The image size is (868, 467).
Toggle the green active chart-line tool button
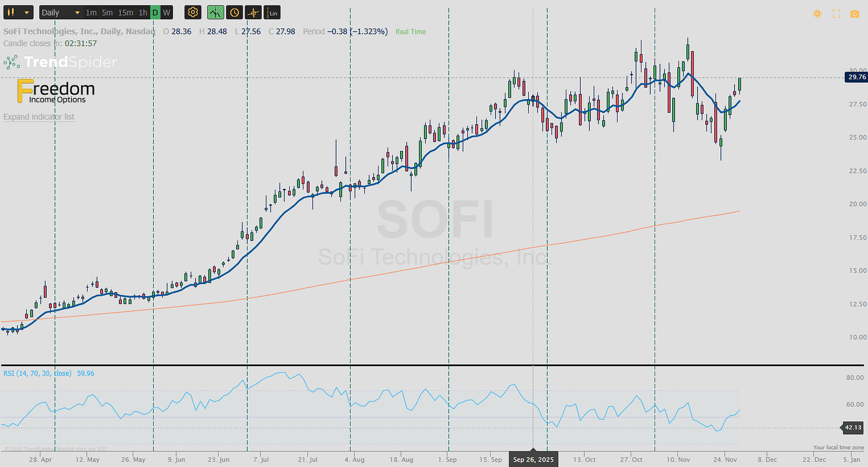click(x=216, y=13)
